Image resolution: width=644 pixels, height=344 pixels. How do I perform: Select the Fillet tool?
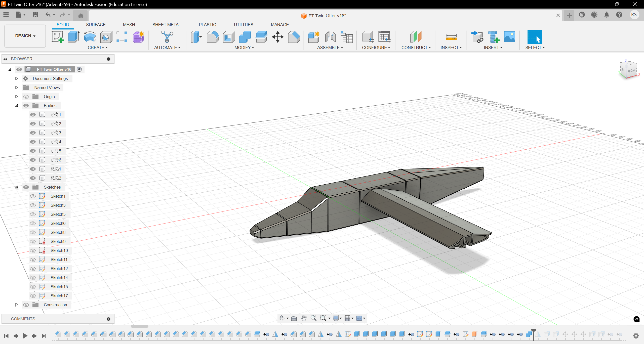coord(213,37)
